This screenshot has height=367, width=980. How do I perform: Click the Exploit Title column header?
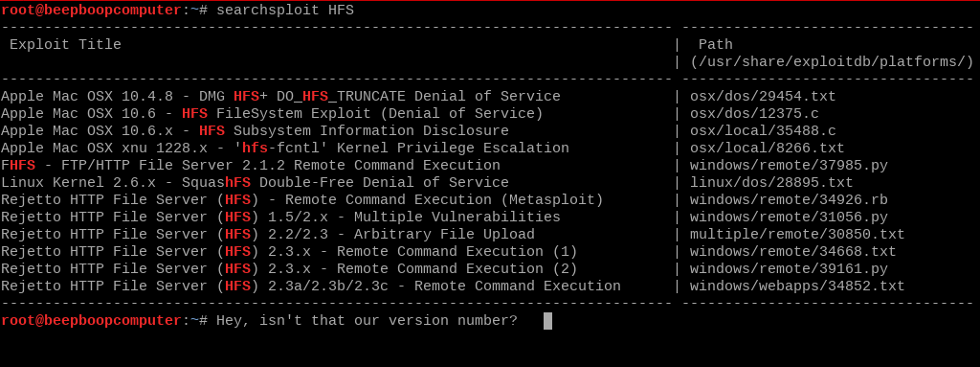65,45
